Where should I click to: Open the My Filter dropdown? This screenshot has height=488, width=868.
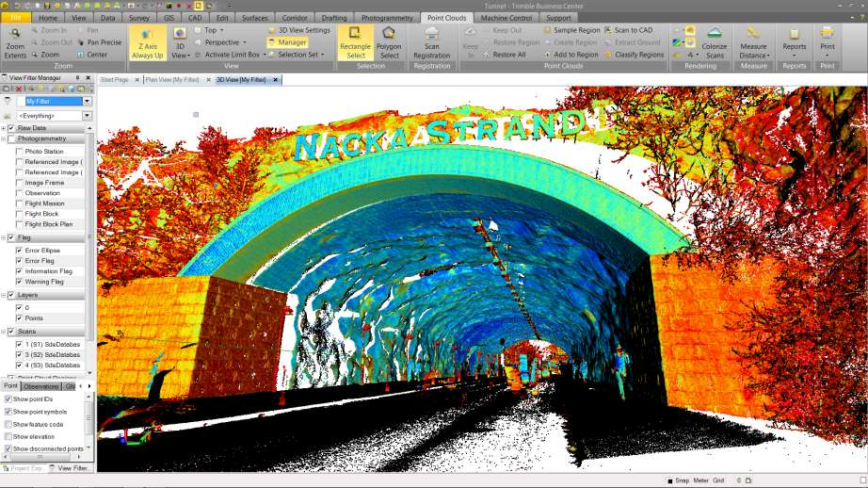click(87, 102)
